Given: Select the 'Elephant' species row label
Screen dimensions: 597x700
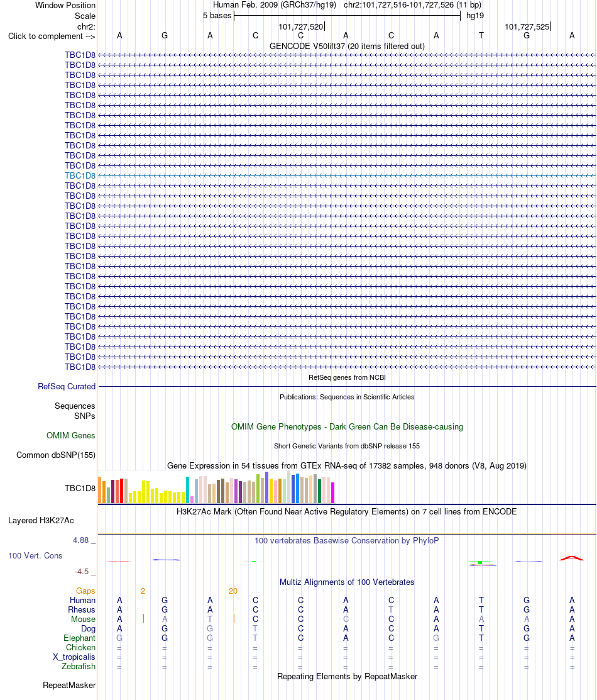Looking at the screenshot, I should click(79, 638).
